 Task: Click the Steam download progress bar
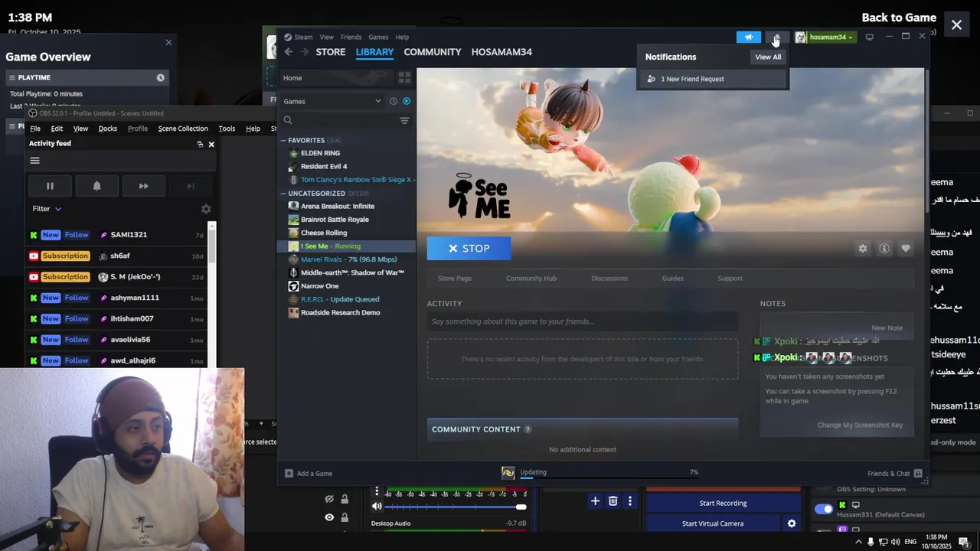click(609, 478)
